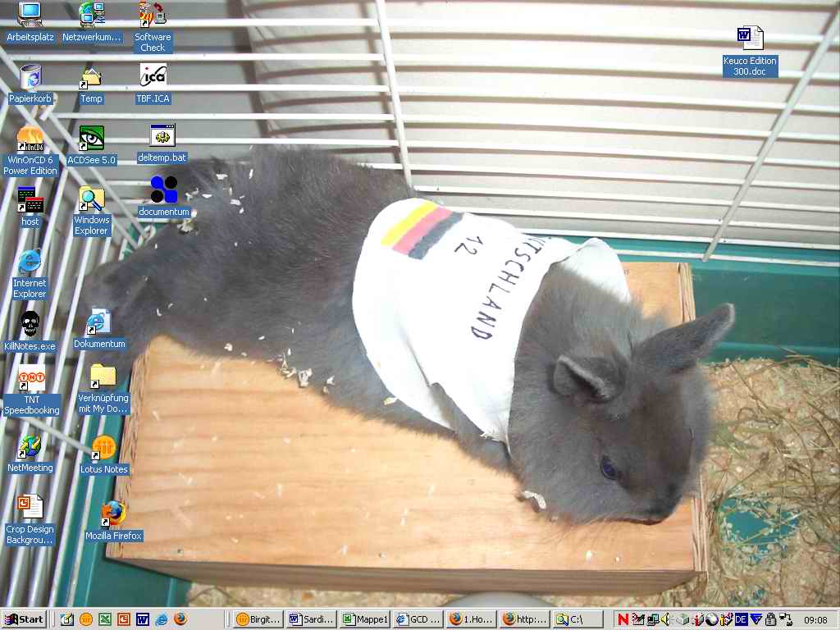Click the Papierkorb recycle bin icon
The height and width of the screenshot is (630, 840).
click(30, 78)
